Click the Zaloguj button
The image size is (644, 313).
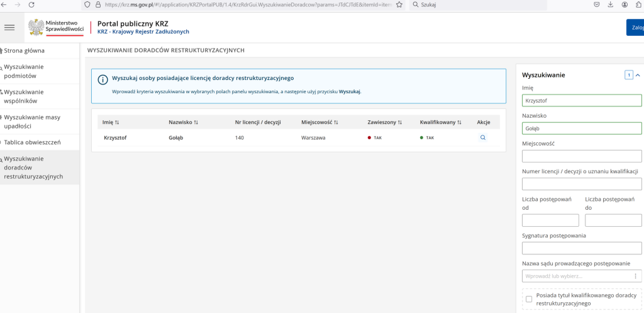click(635, 27)
